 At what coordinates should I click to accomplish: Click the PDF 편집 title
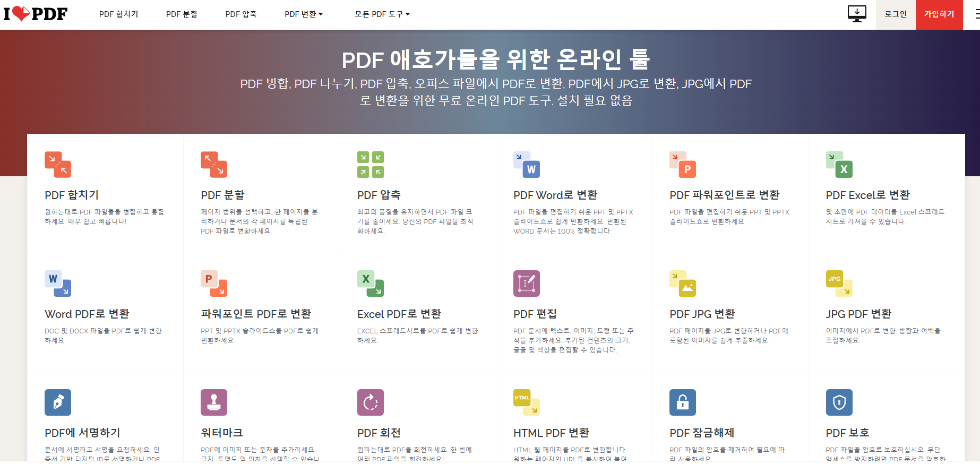[x=535, y=314]
